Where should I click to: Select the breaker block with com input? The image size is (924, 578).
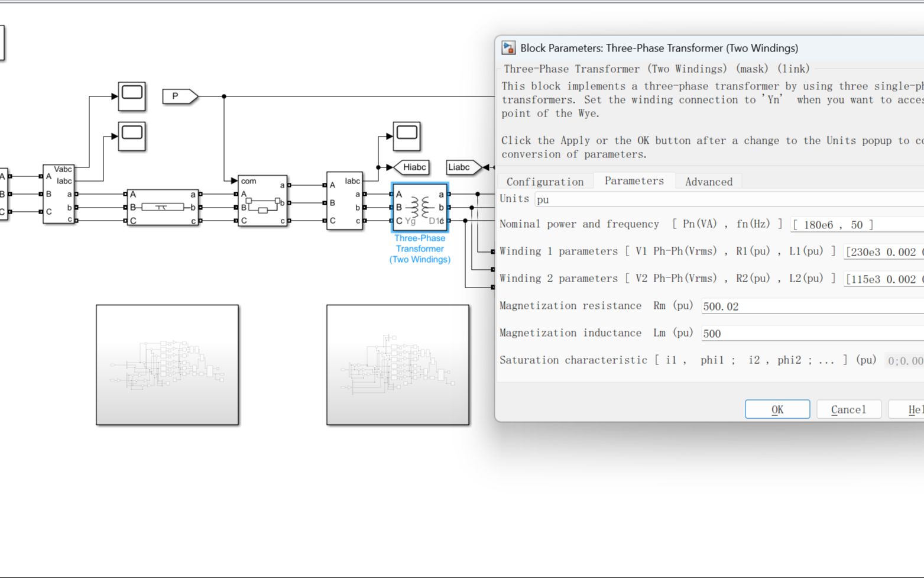(262, 201)
